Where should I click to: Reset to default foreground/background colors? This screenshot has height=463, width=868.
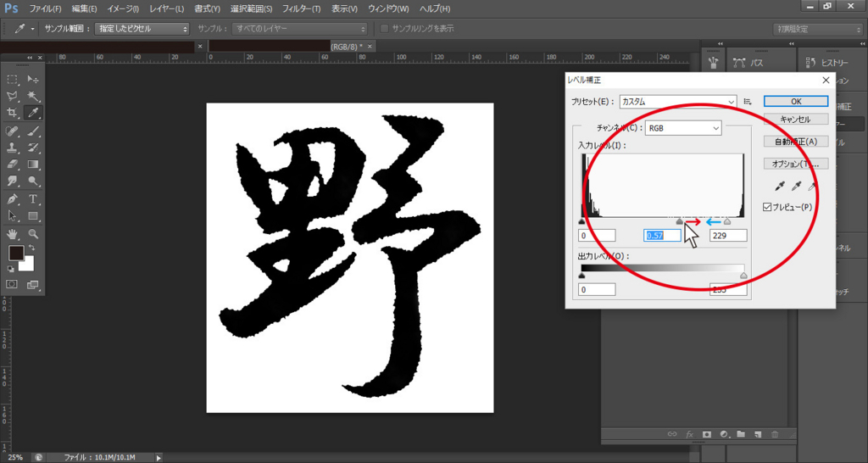(x=10, y=269)
